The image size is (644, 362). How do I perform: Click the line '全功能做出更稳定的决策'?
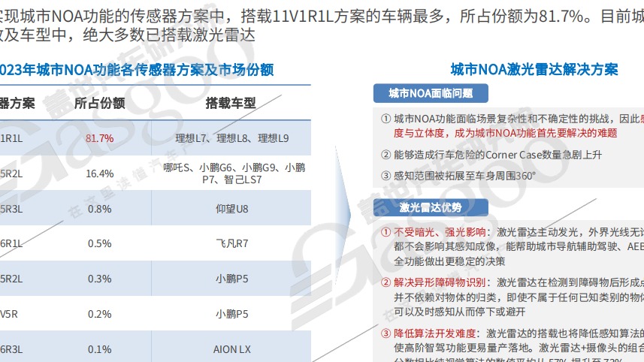pyautogui.click(x=449, y=261)
